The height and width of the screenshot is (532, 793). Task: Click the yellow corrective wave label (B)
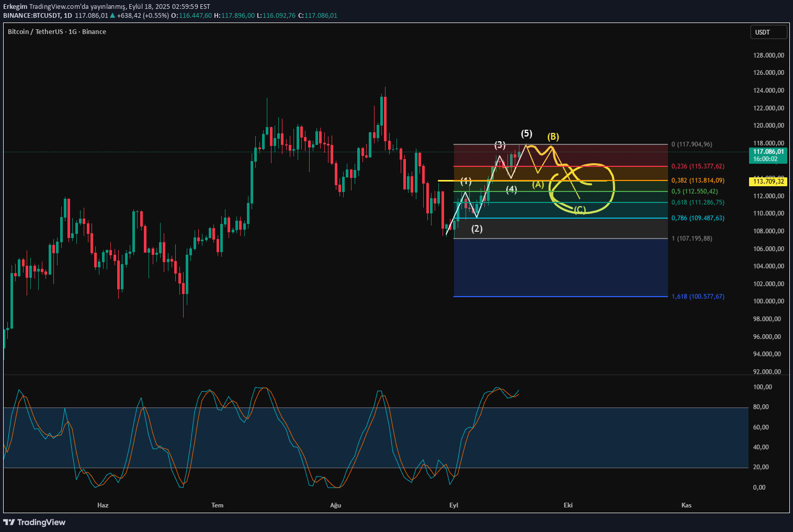pyautogui.click(x=553, y=137)
